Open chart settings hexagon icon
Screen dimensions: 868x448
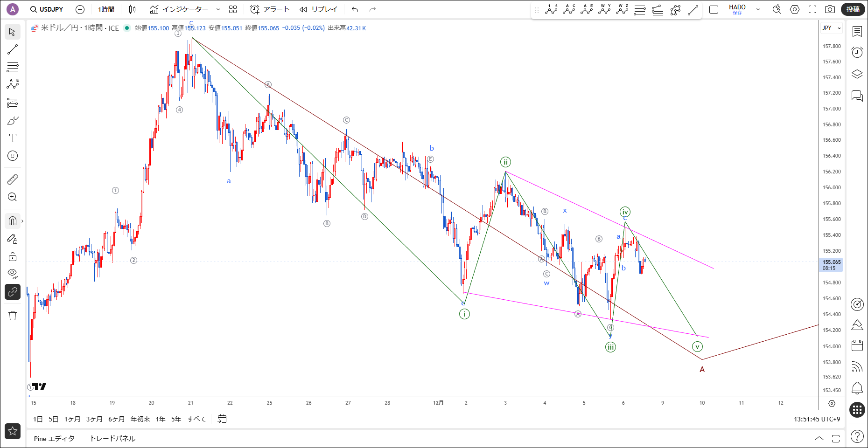[x=795, y=9]
